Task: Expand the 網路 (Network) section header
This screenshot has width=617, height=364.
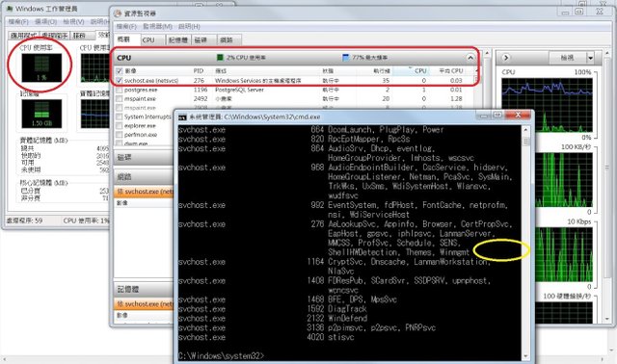Action: coord(144,177)
